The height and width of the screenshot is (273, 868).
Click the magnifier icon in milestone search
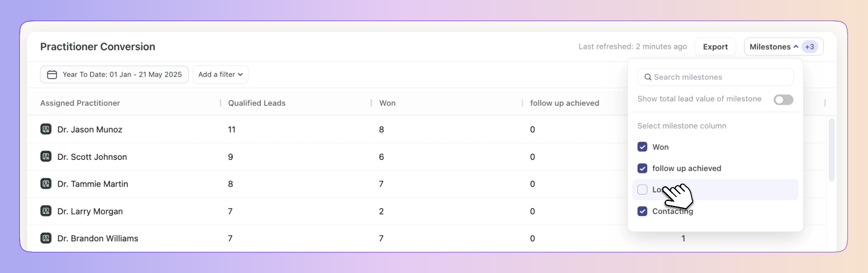(x=648, y=77)
